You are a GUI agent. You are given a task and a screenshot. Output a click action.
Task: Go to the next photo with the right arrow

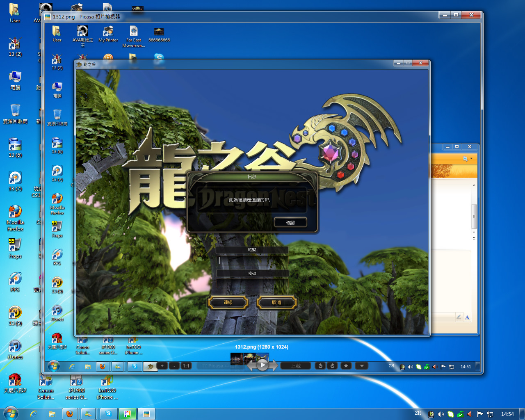274,365
